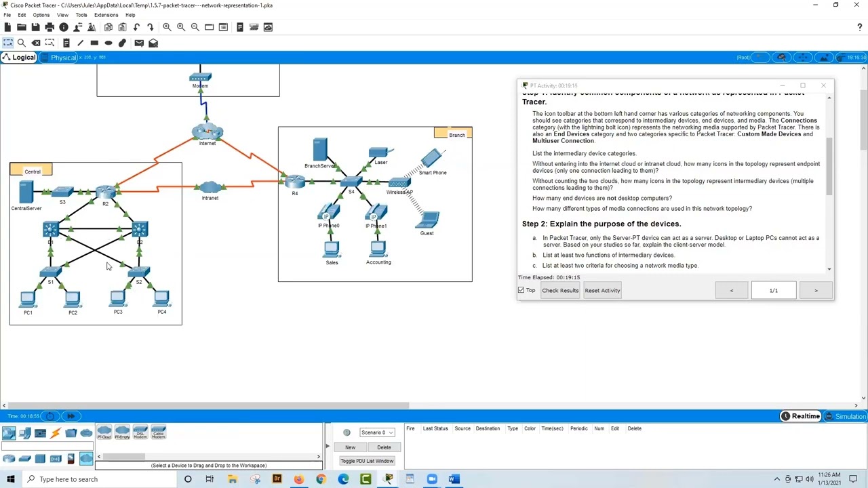
Task: Open Word from the taskbar
Action: tap(454, 479)
